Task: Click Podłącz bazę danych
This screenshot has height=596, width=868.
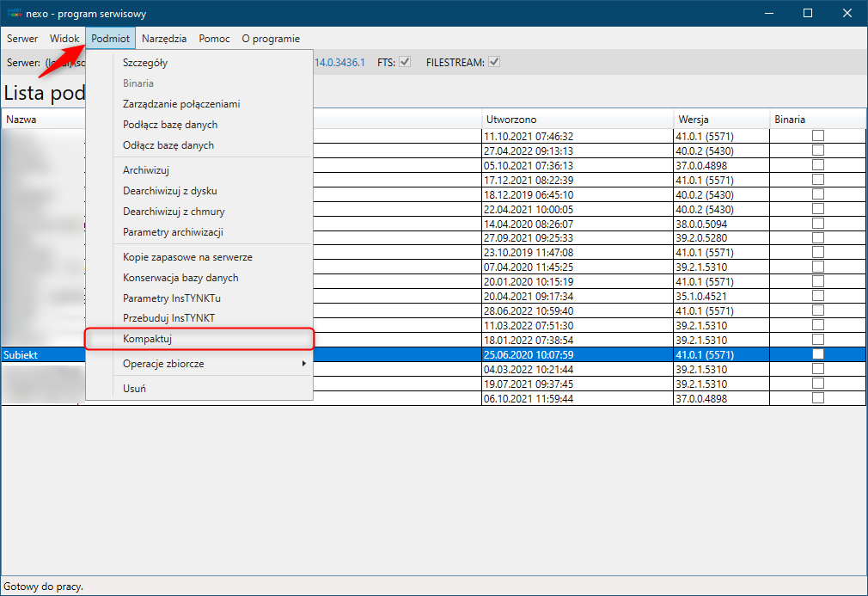Action: 170,125
